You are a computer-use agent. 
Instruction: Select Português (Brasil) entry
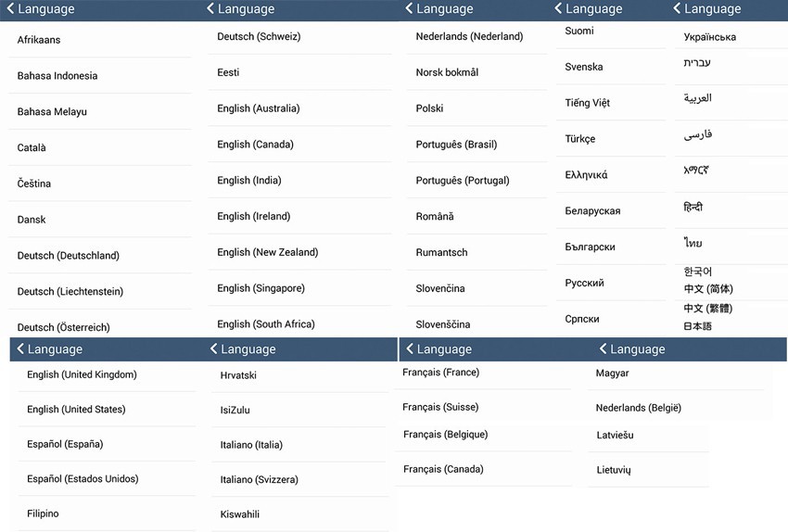[x=456, y=145]
